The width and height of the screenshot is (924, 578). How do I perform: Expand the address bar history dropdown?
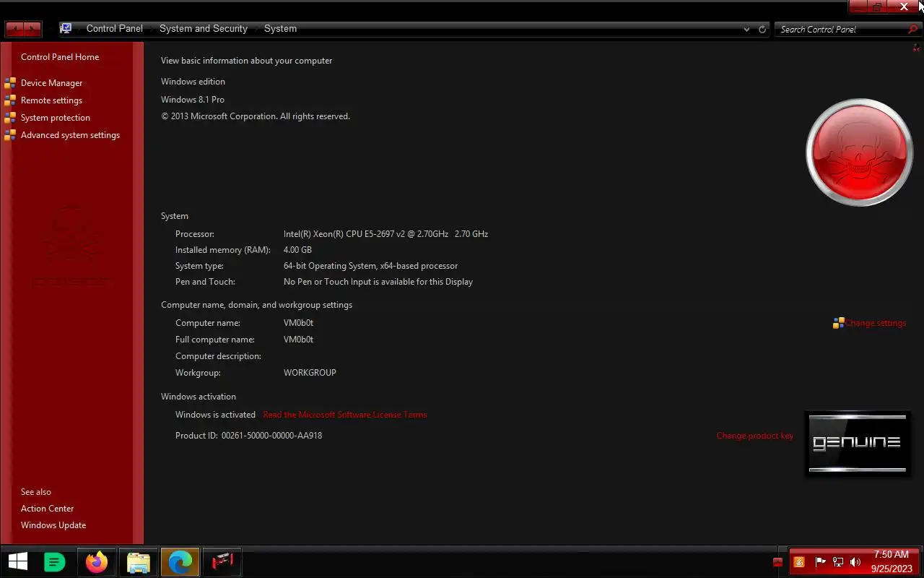pyautogui.click(x=746, y=30)
